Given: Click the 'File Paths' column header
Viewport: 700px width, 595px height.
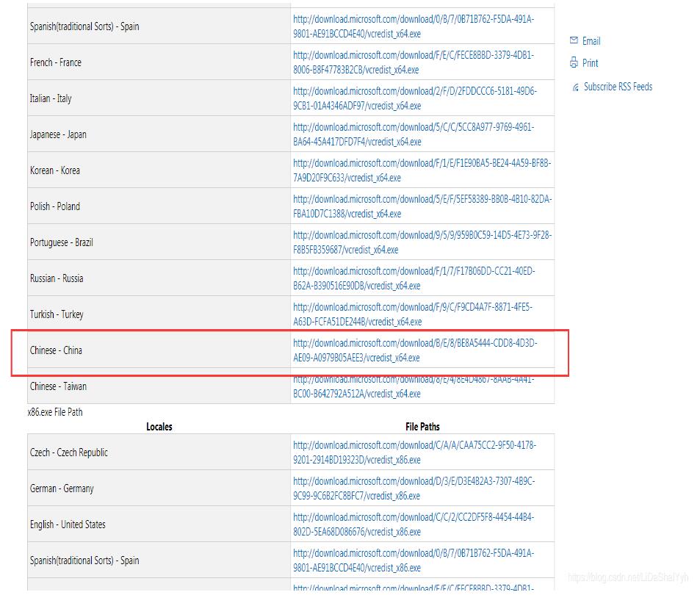Looking at the screenshot, I should tap(422, 427).
